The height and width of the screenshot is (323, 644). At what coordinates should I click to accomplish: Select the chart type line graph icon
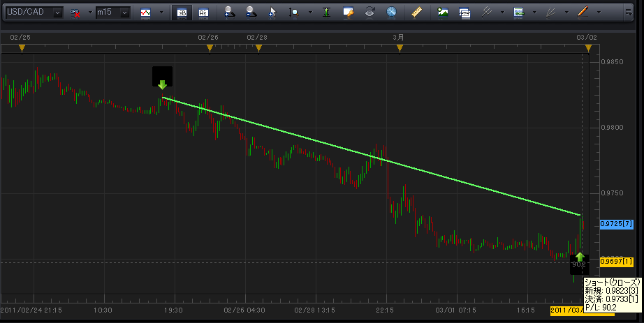146,13
